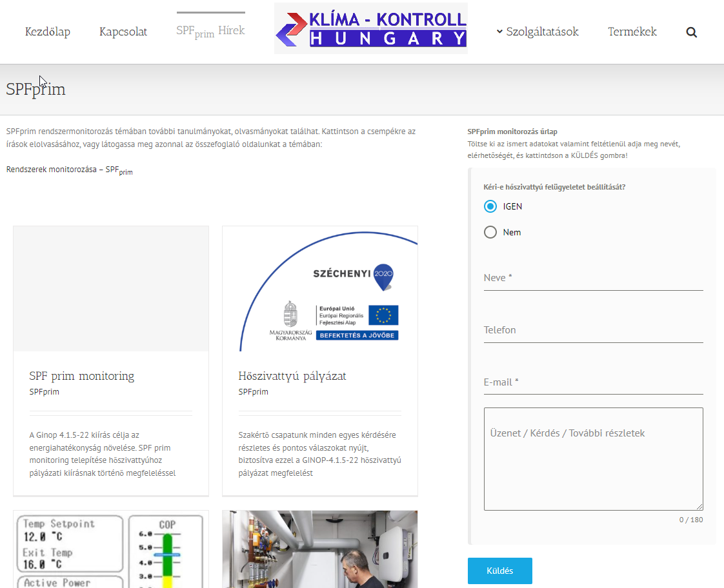The height and width of the screenshot is (588, 724).
Task: Go to the Kapcsolat page
Action: click(x=123, y=32)
